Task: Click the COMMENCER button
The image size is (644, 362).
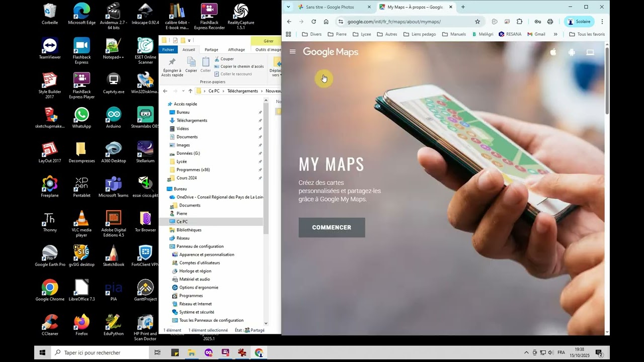Action: (332, 227)
